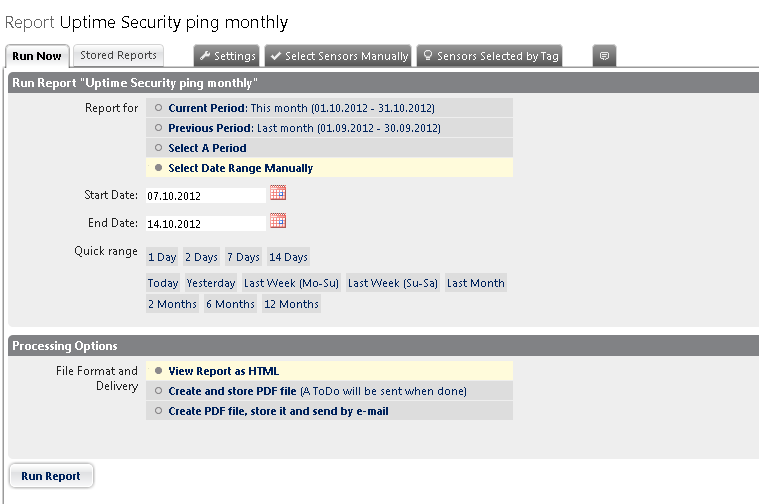Switch to Stored Reports tab

[x=118, y=56]
